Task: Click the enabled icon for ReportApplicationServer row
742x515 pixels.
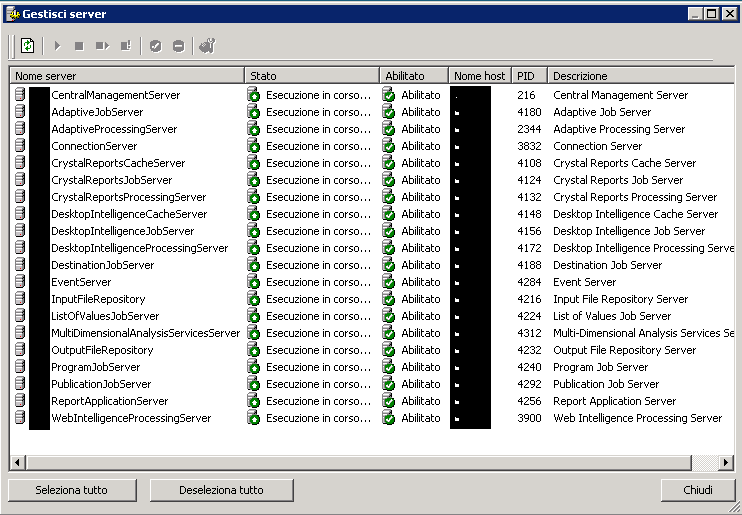Action: pyautogui.click(x=389, y=401)
